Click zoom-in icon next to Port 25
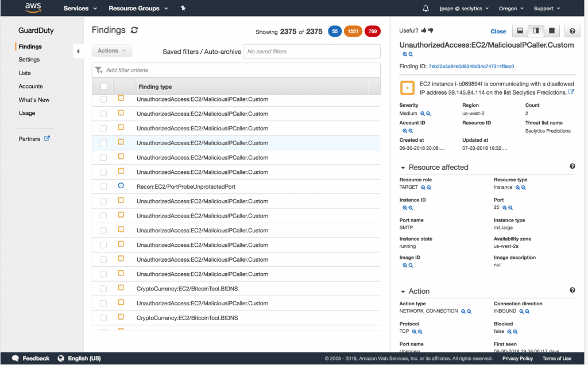Image resolution: width=588 pixels, height=365 pixels. 505,208
